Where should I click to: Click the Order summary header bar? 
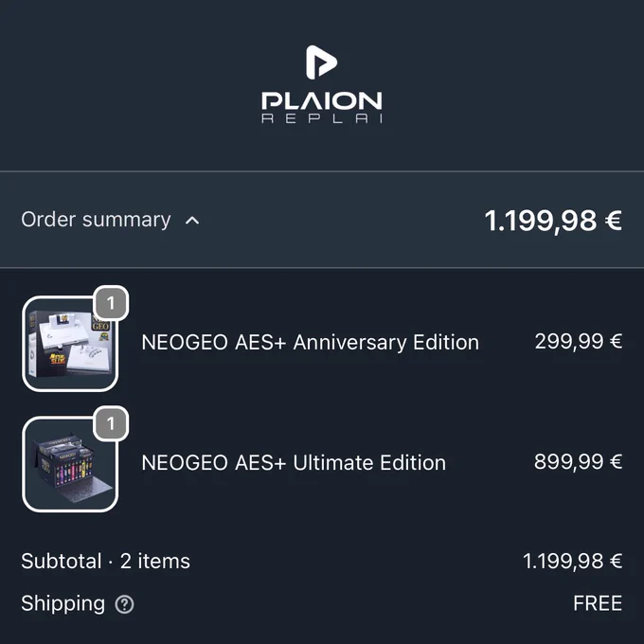pyautogui.click(x=322, y=220)
